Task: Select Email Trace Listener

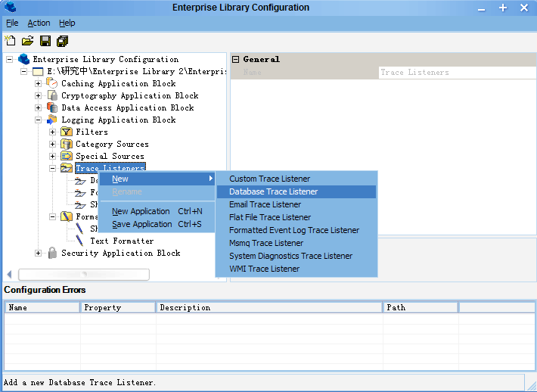Action: click(x=296, y=204)
